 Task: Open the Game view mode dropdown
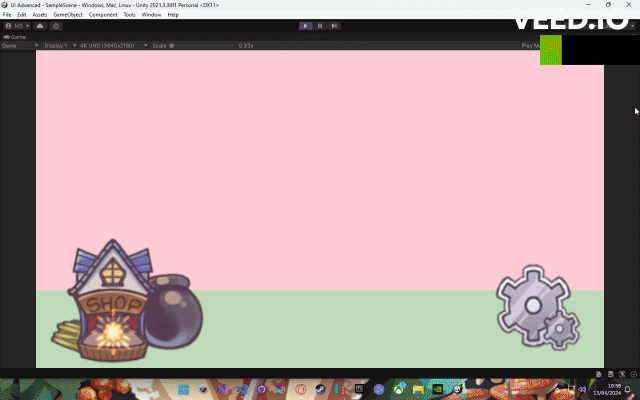[20, 46]
